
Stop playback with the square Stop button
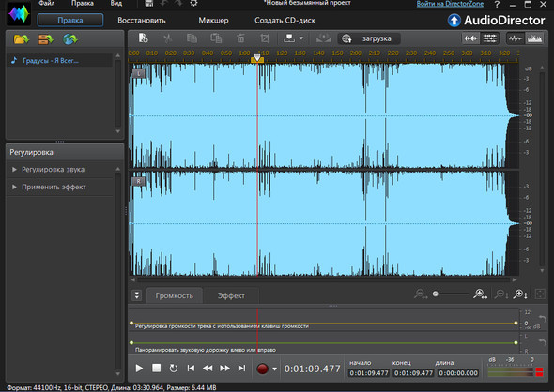pos(156,368)
